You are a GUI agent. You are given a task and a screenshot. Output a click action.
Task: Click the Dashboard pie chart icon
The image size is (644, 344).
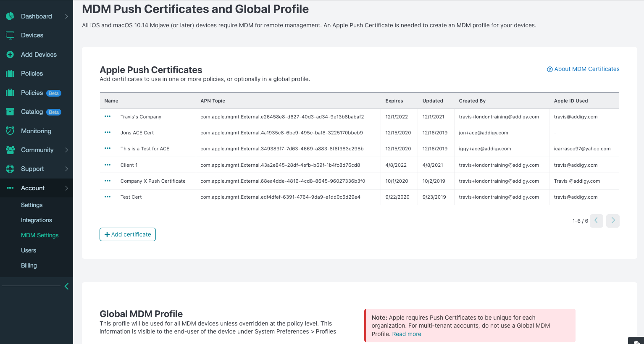pos(10,16)
